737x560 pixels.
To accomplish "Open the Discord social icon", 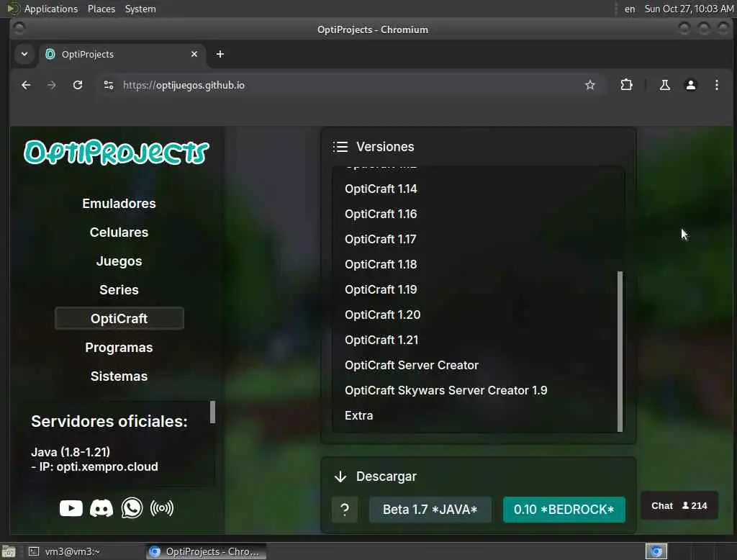I will click(x=101, y=508).
